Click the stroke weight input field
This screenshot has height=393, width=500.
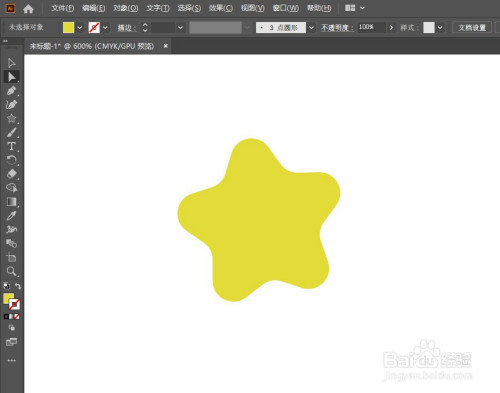(163, 28)
